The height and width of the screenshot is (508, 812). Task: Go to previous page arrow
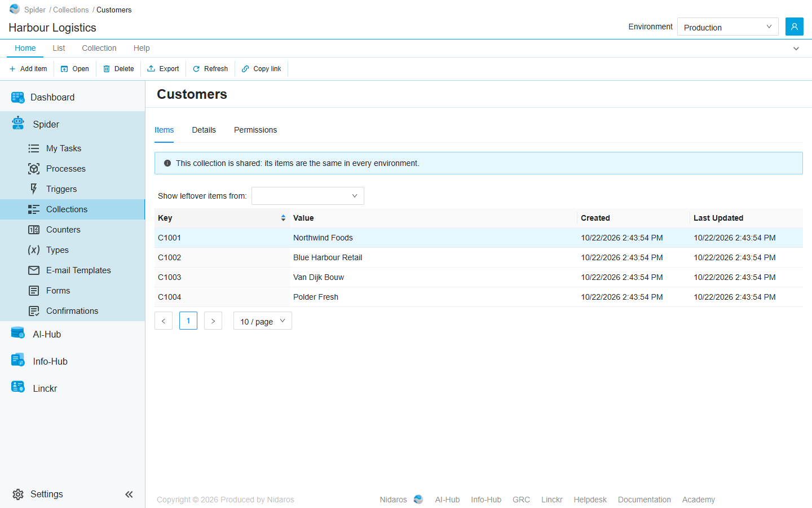coord(164,321)
